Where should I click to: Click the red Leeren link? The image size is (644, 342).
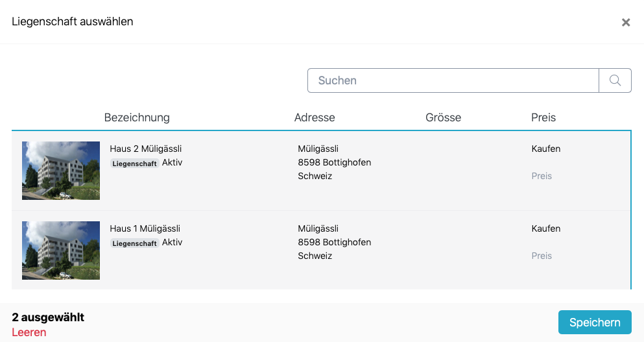pyautogui.click(x=29, y=332)
